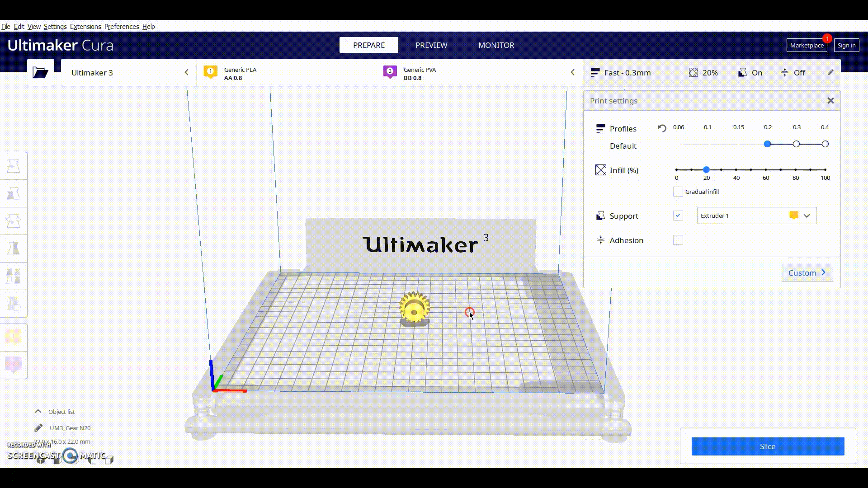Select the Rotate tool
Screen dimensions: 868x488
14,221
